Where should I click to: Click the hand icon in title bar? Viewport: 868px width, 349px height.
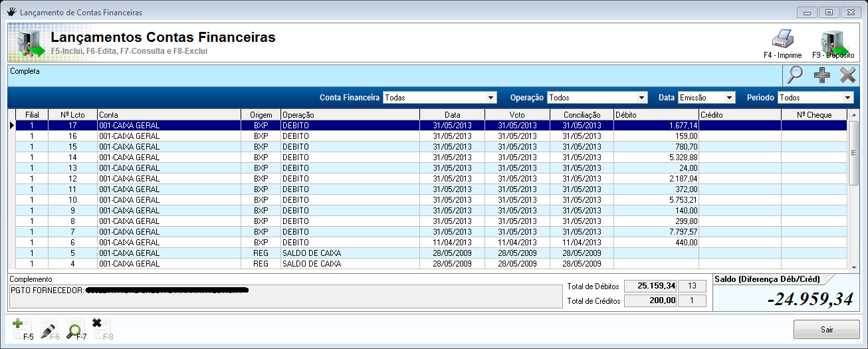(x=11, y=12)
